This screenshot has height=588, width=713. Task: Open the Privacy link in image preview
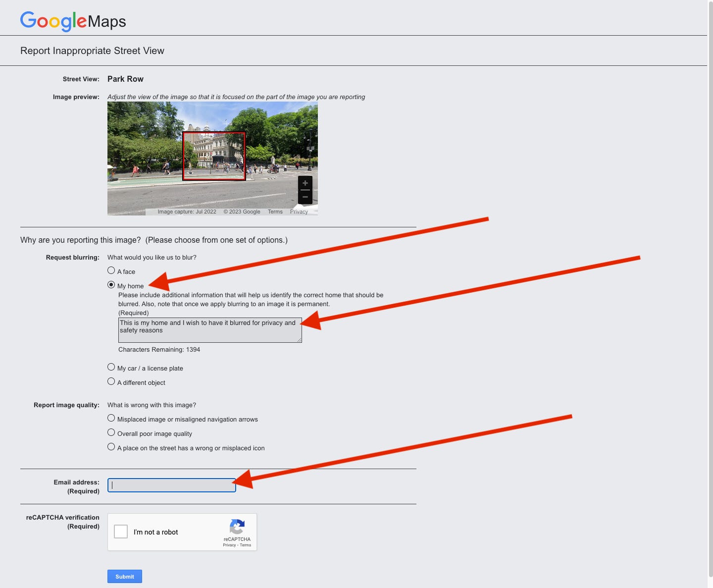299,212
